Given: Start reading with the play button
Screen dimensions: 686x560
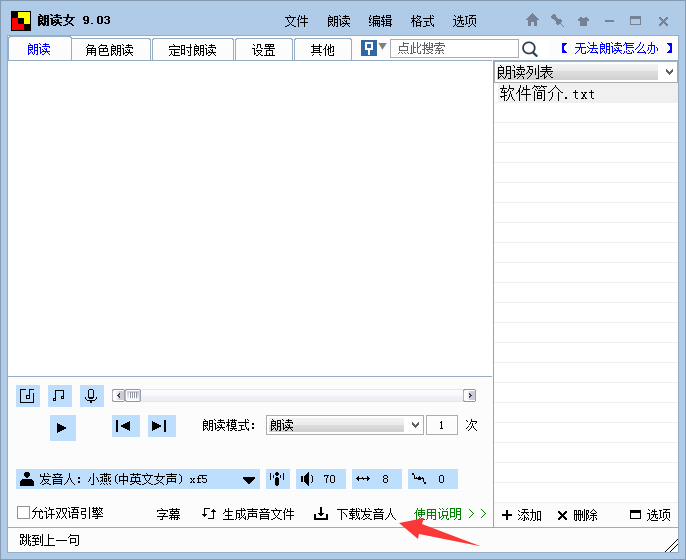Looking at the screenshot, I should (63, 427).
